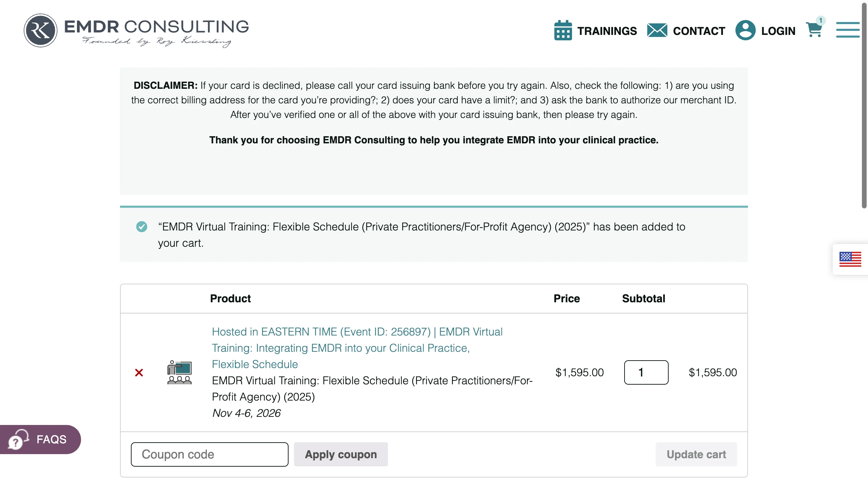
Task: Select the Nov 4-6, 2026 date text
Action: (x=246, y=413)
